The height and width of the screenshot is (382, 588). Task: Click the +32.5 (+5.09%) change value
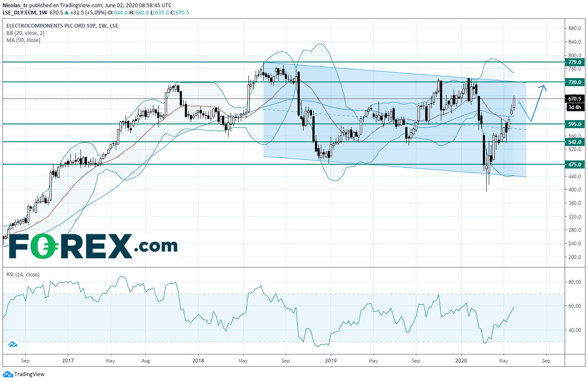(88, 13)
